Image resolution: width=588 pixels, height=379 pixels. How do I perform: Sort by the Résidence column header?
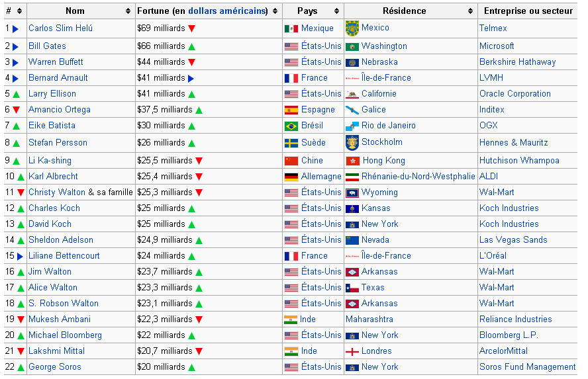pyautogui.click(x=470, y=11)
